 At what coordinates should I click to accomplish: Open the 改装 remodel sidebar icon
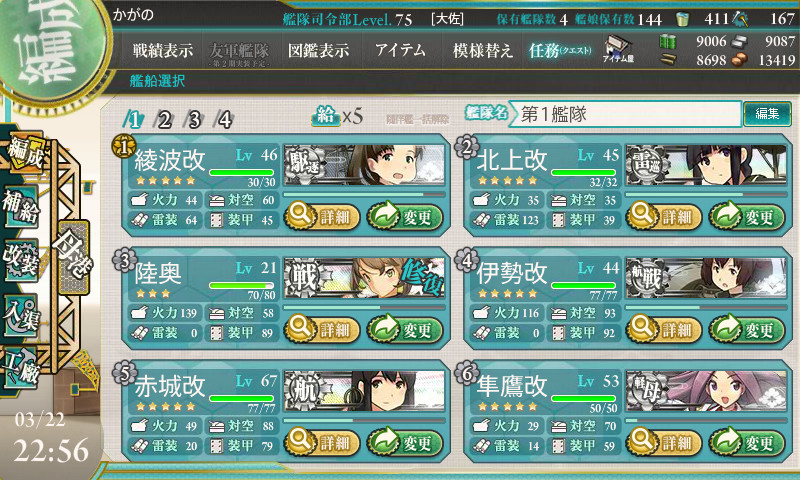pyautogui.click(x=21, y=260)
